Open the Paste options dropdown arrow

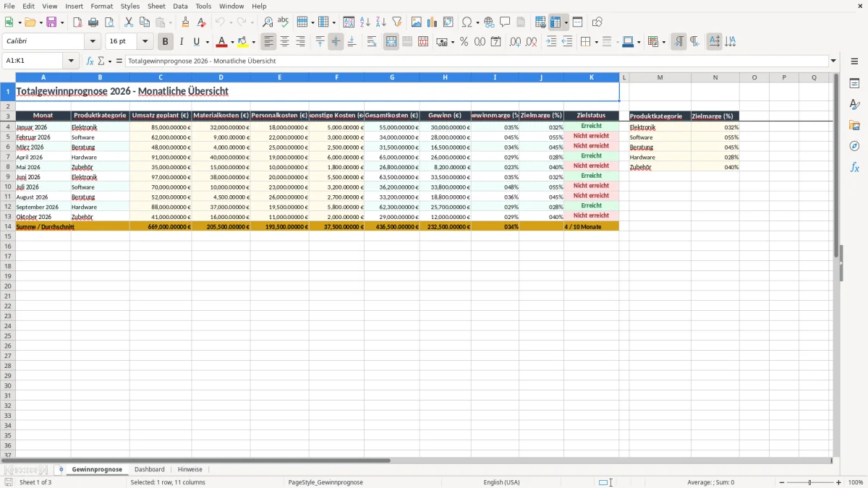click(x=170, y=22)
